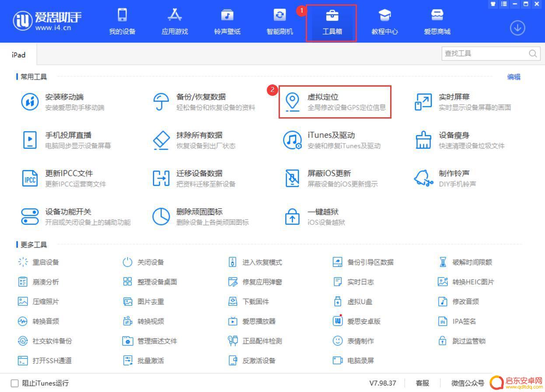
Task: Select the iPad device tab
Action: click(18, 55)
